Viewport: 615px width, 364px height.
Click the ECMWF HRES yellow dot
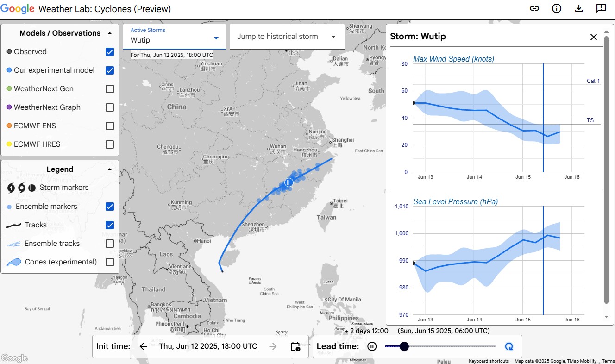click(x=9, y=144)
